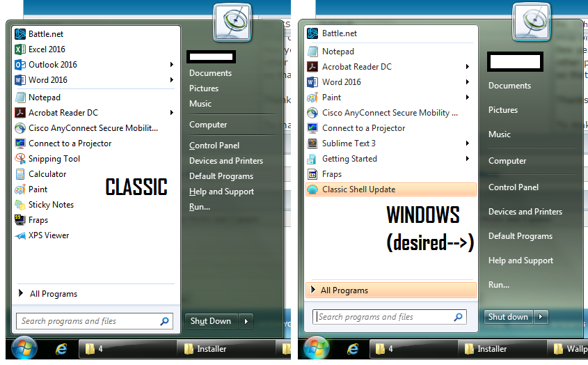Open Snipping Tool scissors icon
Screen dimensions: 588x365
point(20,159)
